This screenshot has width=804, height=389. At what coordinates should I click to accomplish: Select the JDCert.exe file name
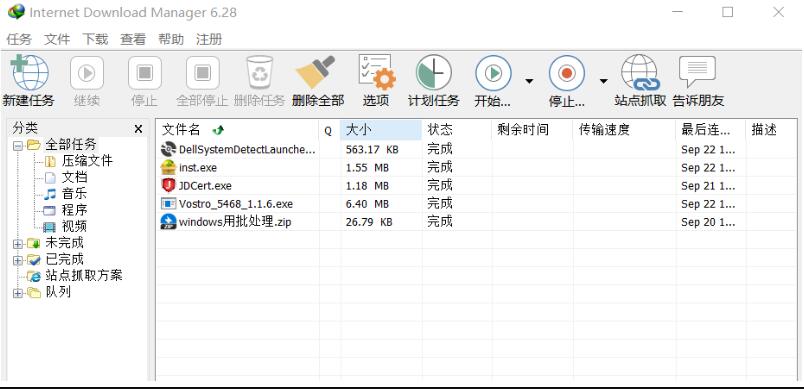205,186
